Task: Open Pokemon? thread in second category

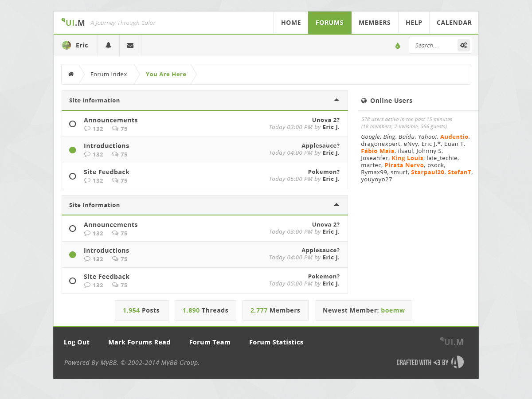Action: click(324, 276)
